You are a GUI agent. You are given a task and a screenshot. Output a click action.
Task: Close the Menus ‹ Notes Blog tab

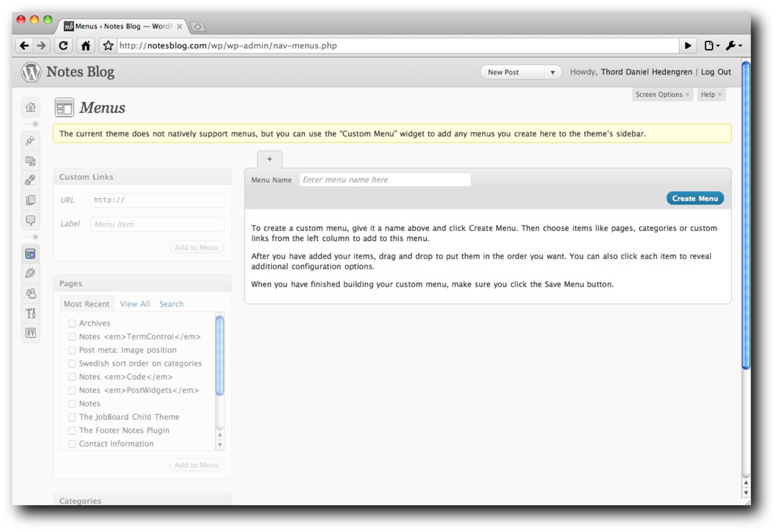pos(180,26)
